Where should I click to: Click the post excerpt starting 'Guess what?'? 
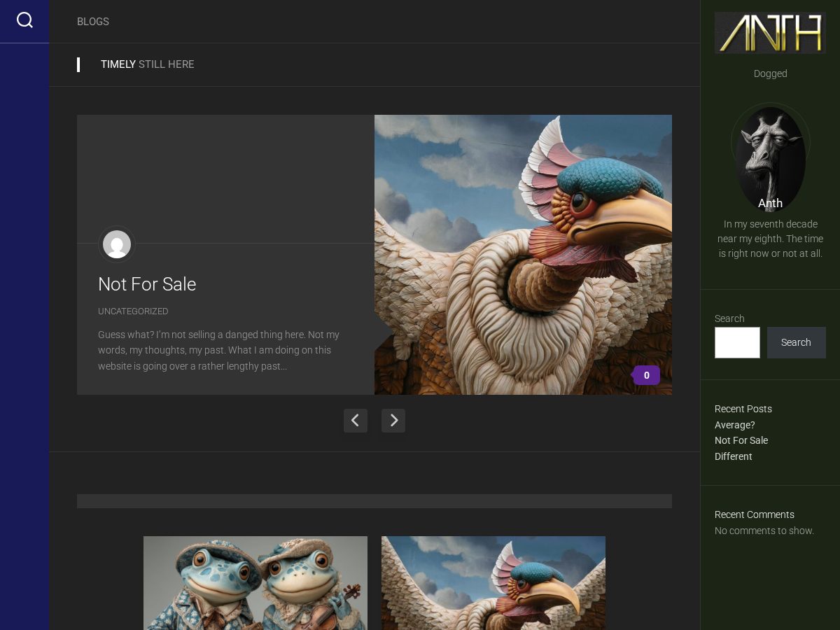(218, 351)
